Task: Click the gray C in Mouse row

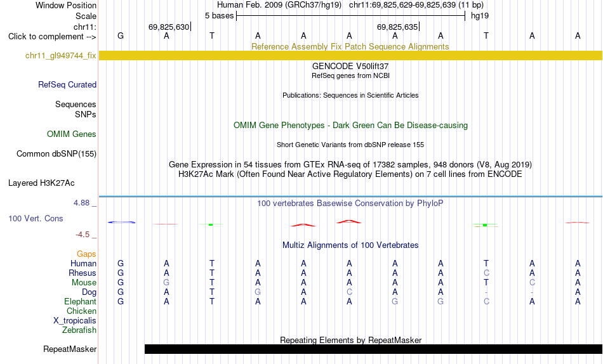Action: click(532, 283)
